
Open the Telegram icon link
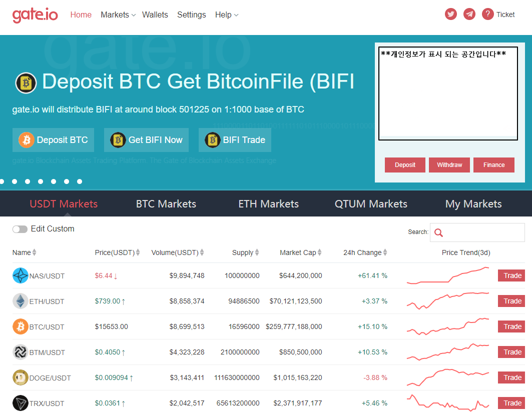click(x=469, y=14)
